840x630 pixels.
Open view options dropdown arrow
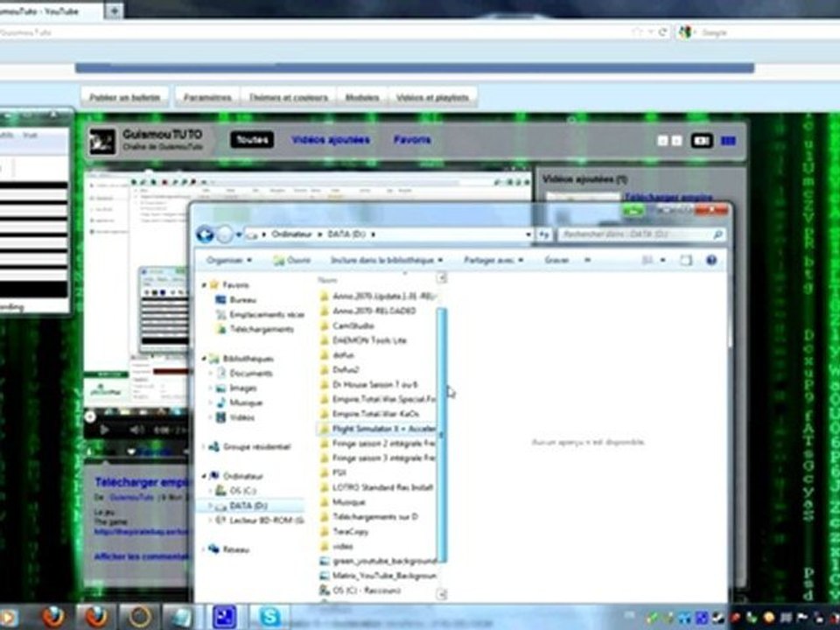662,260
